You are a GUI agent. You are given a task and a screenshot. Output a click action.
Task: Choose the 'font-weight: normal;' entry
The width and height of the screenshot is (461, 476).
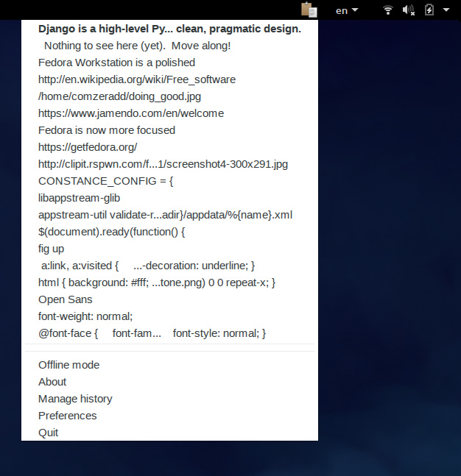169,316
